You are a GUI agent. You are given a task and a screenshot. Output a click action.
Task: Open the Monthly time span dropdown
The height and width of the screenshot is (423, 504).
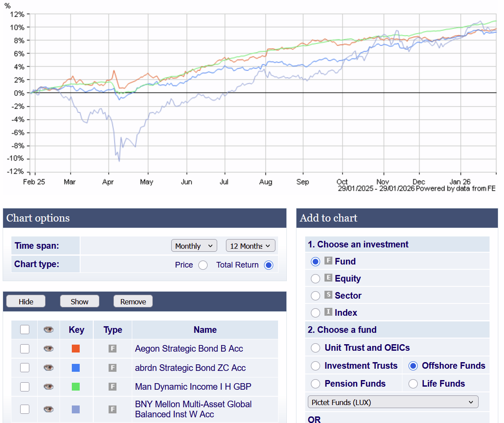[x=194, y=246]
